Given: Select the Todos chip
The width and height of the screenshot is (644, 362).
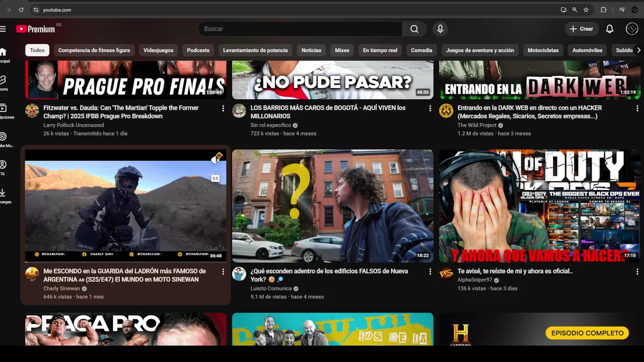Looking at the screenshot, I should (x=37, y=50).
